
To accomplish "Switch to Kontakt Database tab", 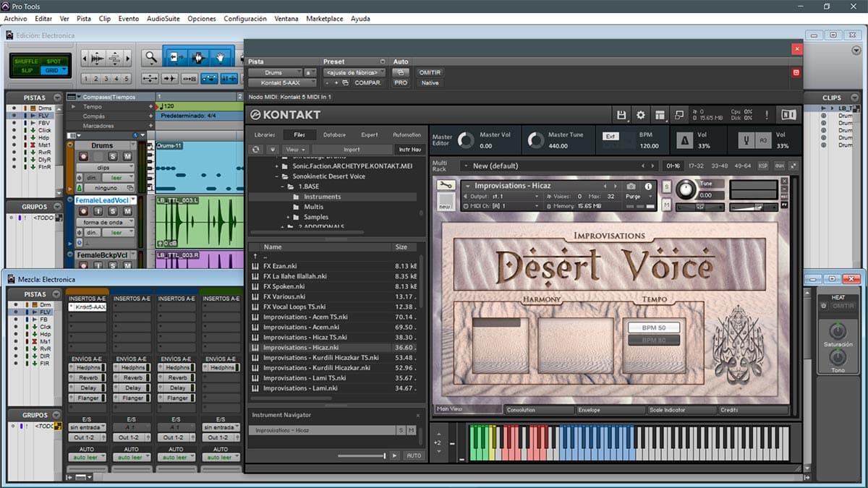I will point(334,134).
